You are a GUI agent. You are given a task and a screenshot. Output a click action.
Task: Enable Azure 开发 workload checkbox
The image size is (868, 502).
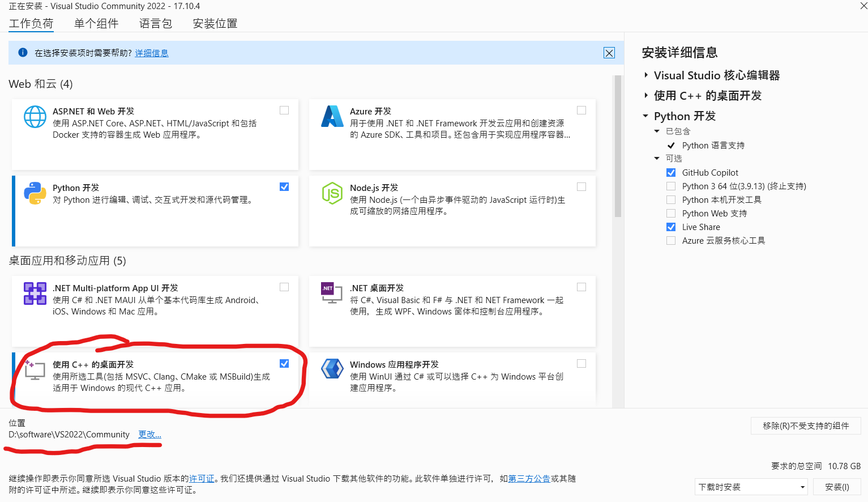[581, 110]
